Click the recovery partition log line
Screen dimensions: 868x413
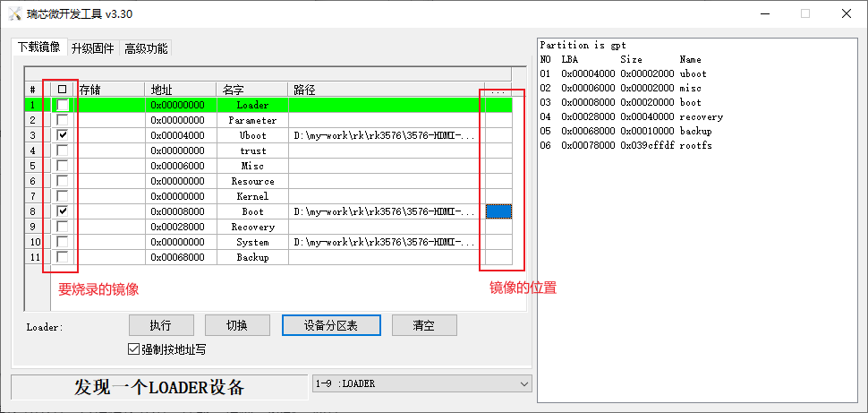tap(632, 116)
